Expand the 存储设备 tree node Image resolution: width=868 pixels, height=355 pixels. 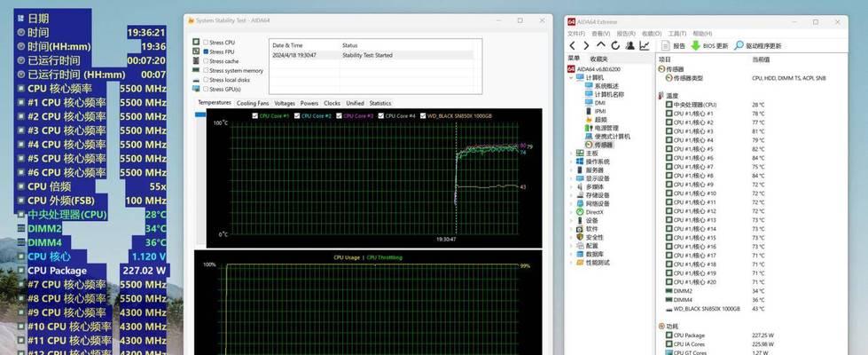572,195
